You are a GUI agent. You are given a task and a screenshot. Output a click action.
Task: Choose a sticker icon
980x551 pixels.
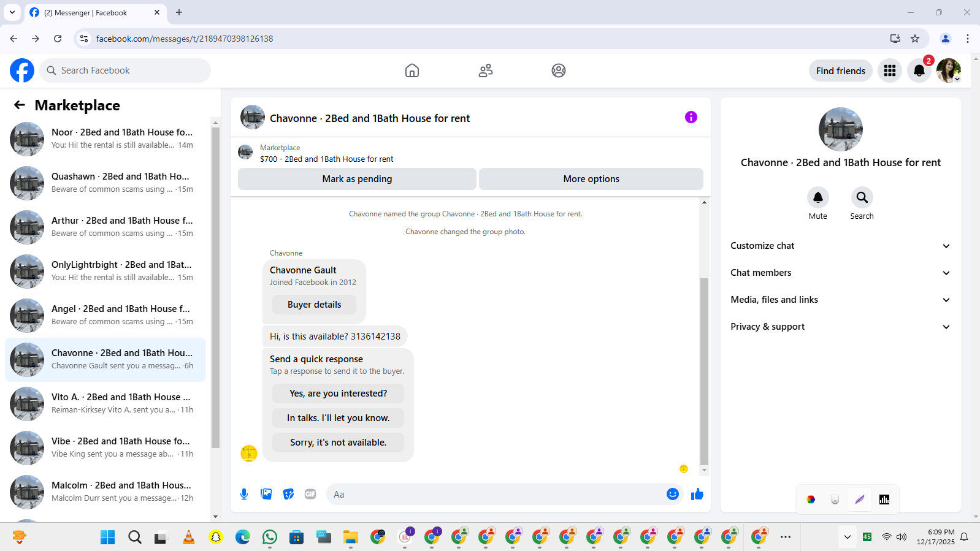tap(288, 494)
